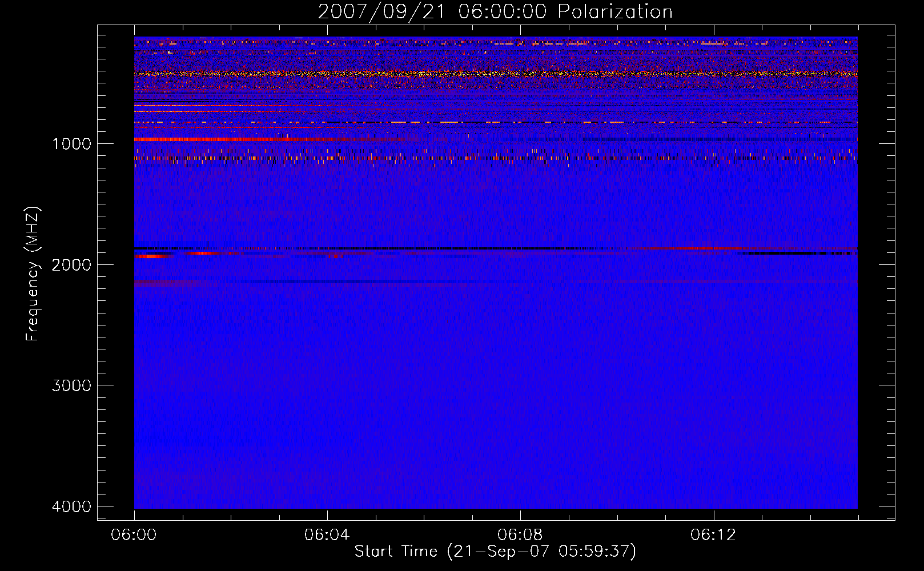The image size is (924, 571).
Task: Click the '1000' frequency tick label
Action: coord(71,143)
